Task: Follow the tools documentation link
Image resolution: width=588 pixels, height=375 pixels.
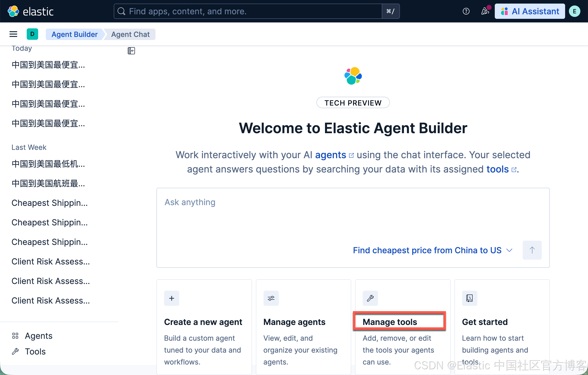Action: 497,169
